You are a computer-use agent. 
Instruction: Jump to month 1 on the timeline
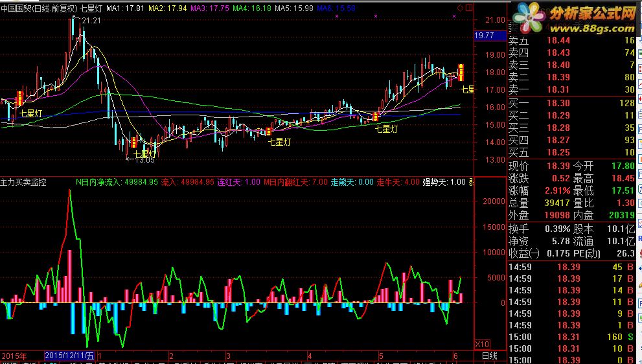pyautogui.click(x=100, y=356)
